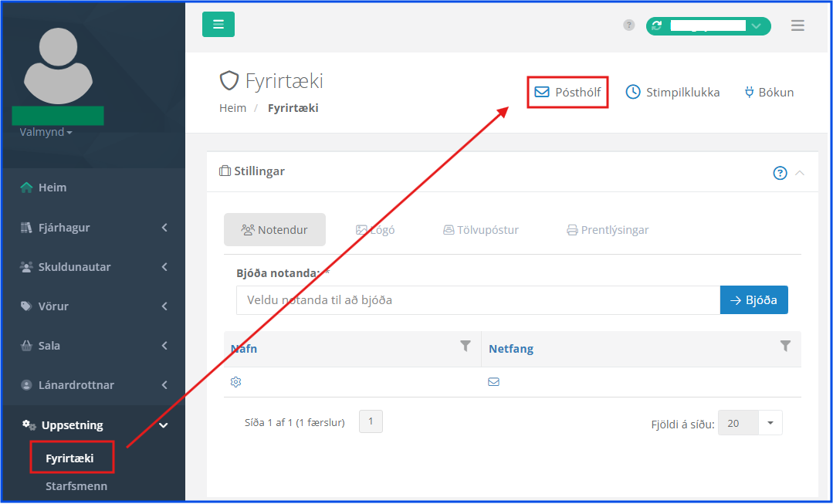The width and height of the screenshot is (833, 504).
Task: Open the top-right hamburger menu icon
Action: pyautogui.click(x=797, y=25)
